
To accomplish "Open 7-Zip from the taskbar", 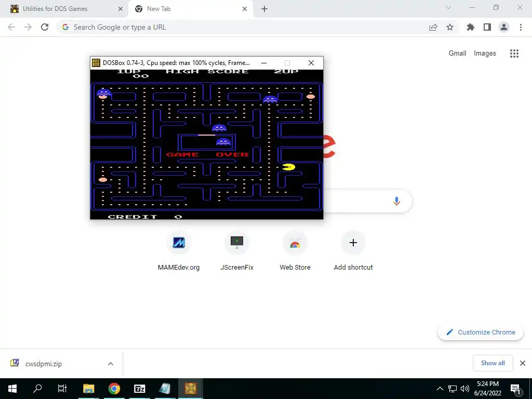I will (x=139, y=389).
